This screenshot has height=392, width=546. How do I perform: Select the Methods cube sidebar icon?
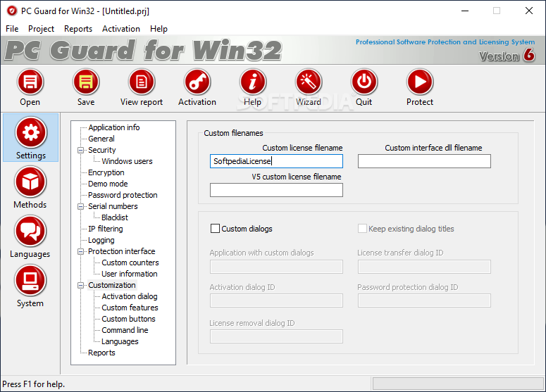30,182
